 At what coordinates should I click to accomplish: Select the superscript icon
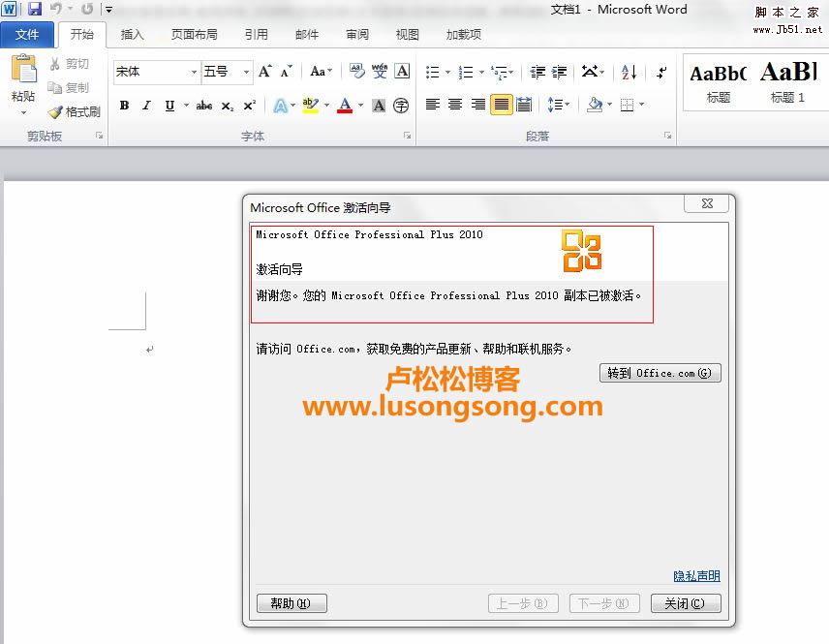tap(247, 105)
